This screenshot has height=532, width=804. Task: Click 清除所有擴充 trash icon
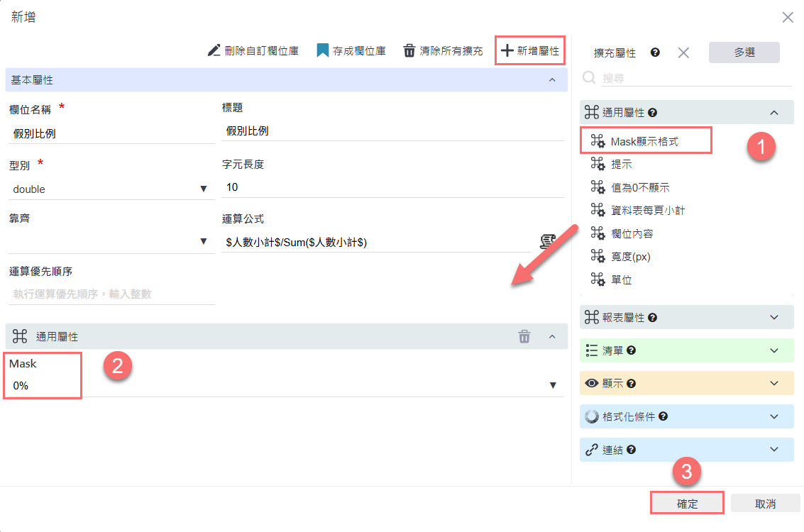[x=409, y=50]
